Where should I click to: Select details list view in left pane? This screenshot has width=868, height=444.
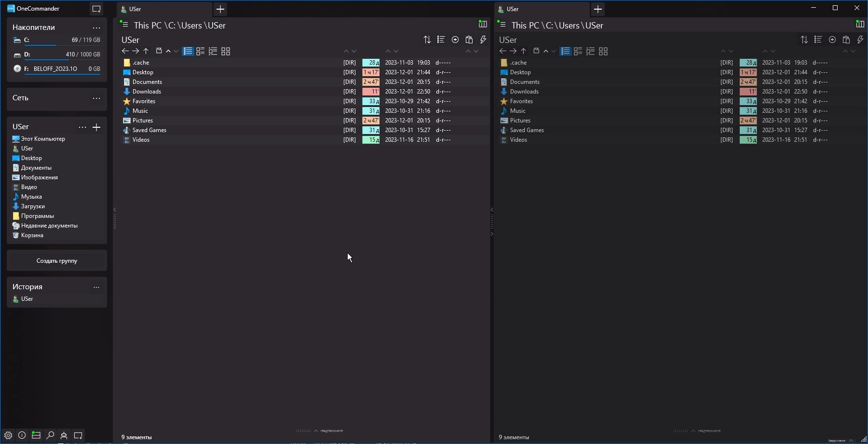(x=188, y=51)
